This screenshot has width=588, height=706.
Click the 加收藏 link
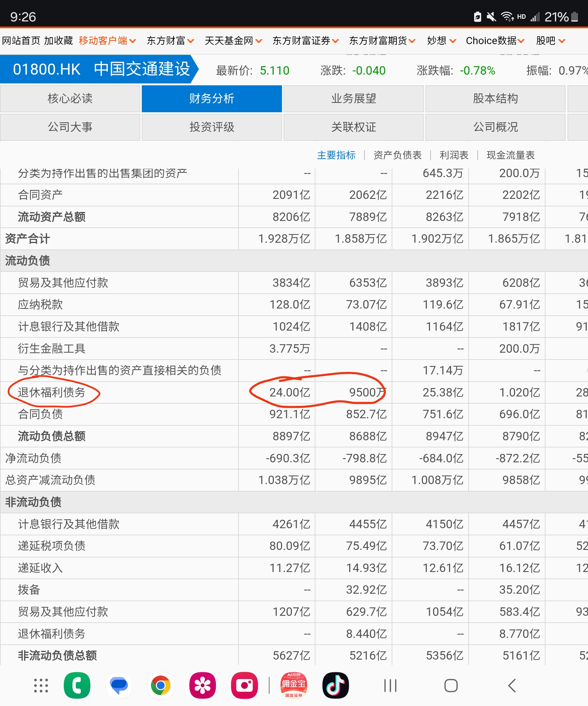coord(58,41)
